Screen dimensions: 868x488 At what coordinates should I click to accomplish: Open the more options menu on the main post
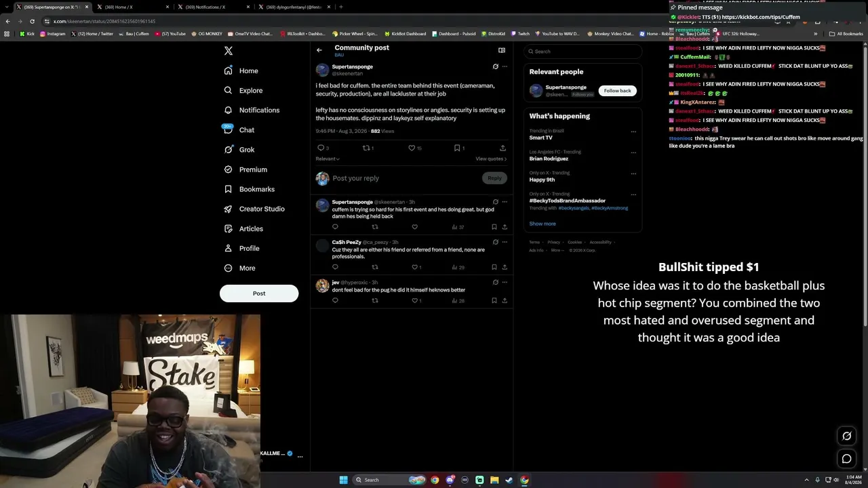tap(505, 66)
